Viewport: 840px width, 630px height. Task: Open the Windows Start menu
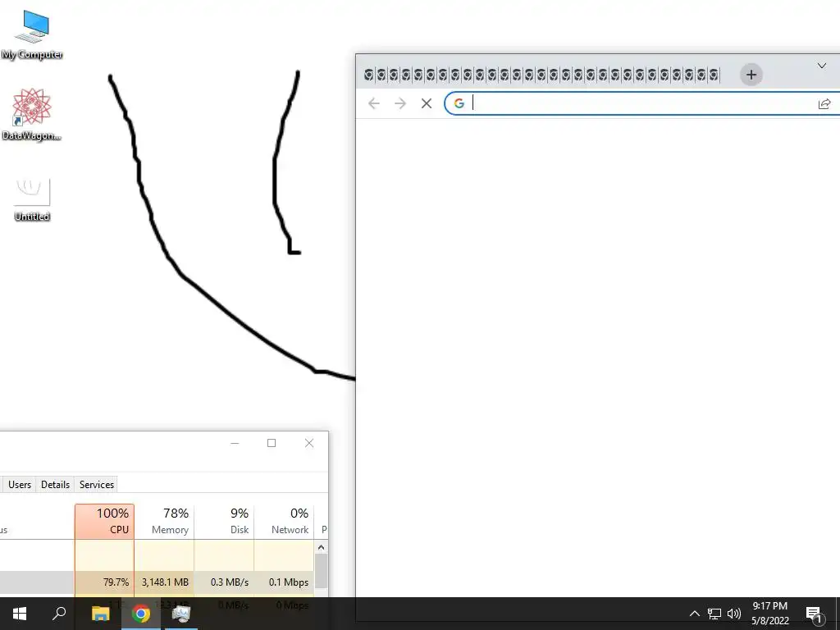20,614
